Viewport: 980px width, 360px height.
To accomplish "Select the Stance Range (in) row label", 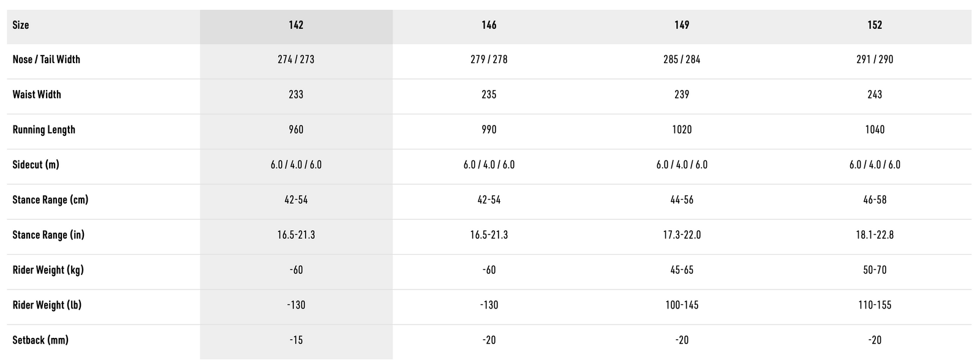I will [x=48, y=235].
